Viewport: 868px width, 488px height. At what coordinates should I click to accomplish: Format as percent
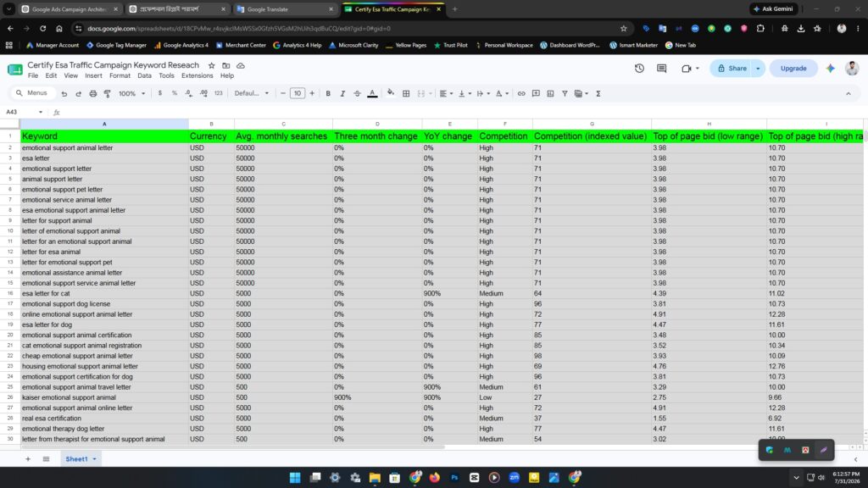pos(175,93)
